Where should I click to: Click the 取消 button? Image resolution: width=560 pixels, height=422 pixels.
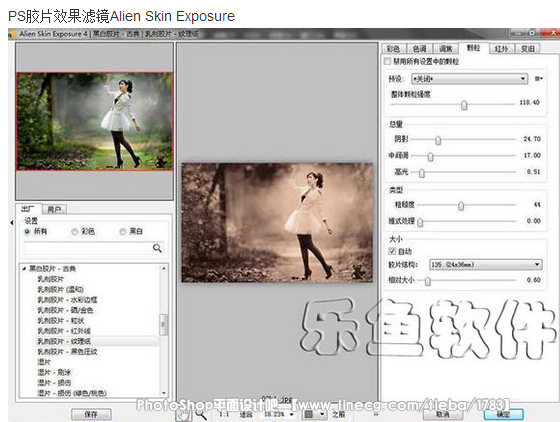tap(443, 415)
